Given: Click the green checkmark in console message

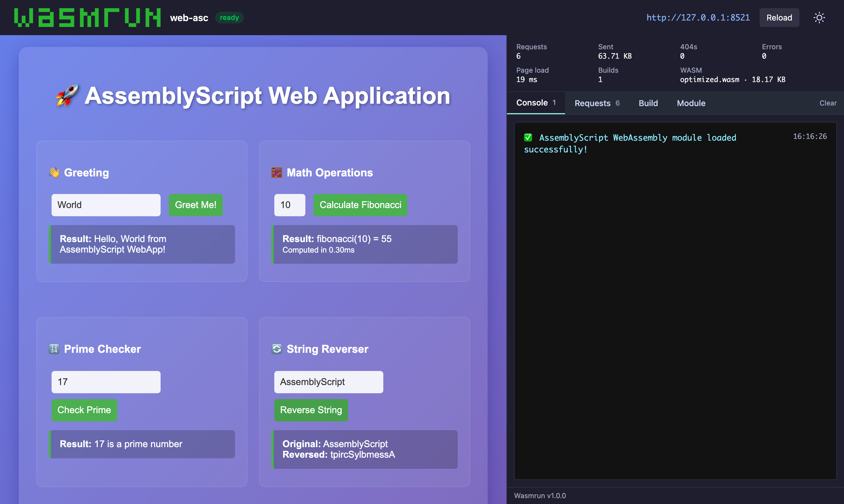Looking at the screenshot, I should (x=528, y=137).
